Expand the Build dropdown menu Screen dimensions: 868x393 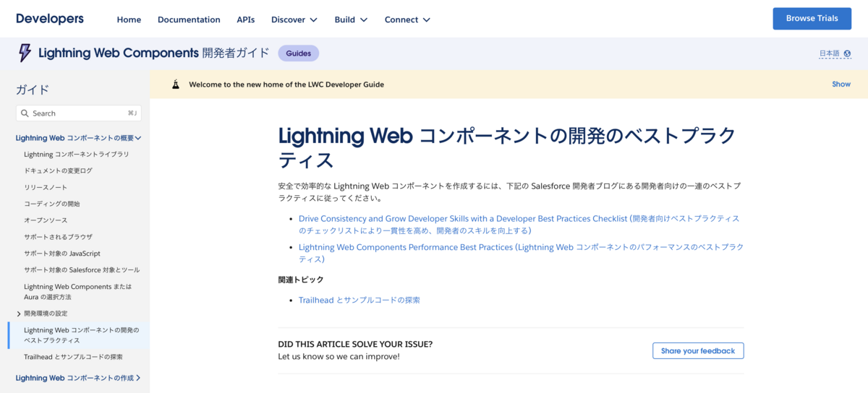(351, 20)
